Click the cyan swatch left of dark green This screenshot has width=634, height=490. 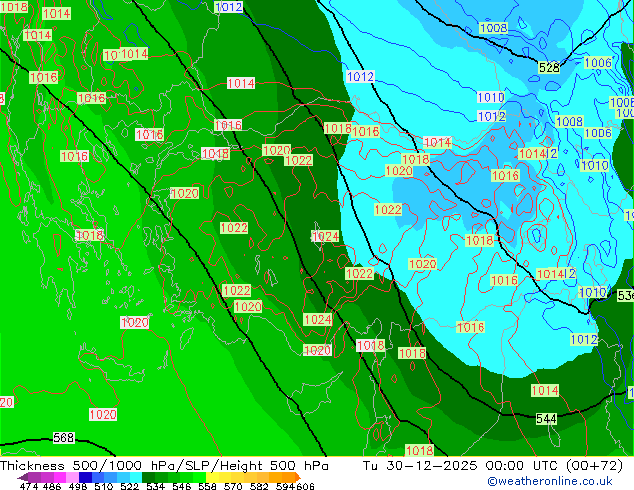click(x=136, y=477)
